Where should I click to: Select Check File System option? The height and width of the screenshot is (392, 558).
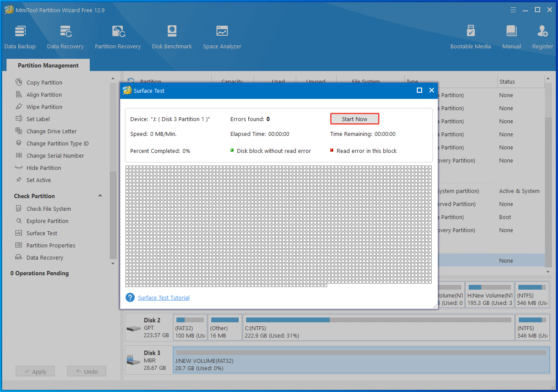[x=48, y=209]
